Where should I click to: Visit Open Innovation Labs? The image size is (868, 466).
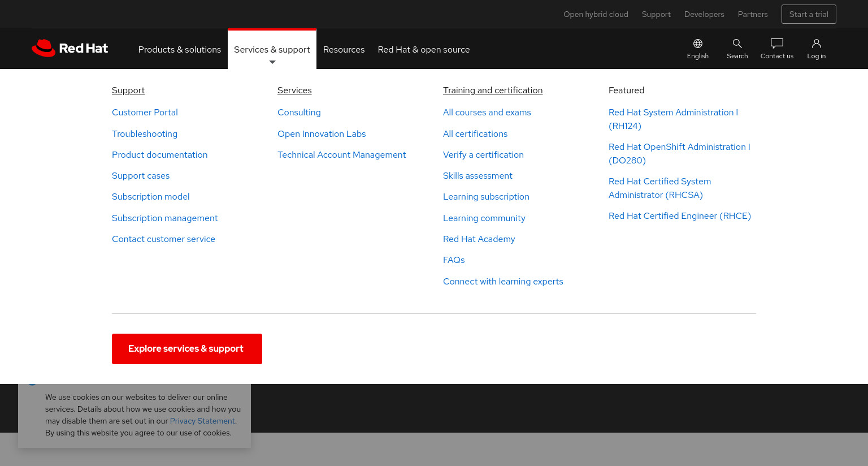pos(322,134)
